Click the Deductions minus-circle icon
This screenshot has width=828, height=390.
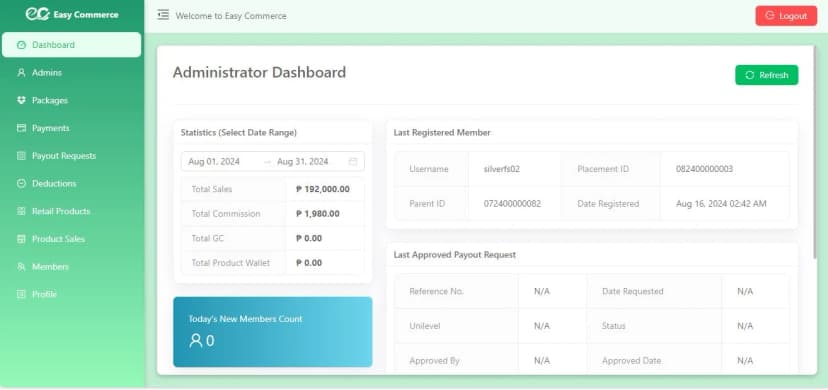[21, 184]
